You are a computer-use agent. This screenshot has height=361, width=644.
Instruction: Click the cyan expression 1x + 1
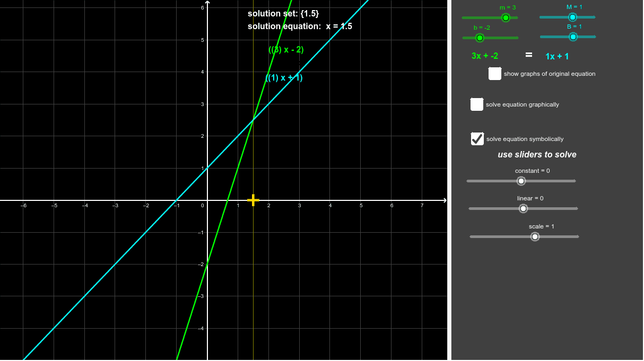pos(557,56)
